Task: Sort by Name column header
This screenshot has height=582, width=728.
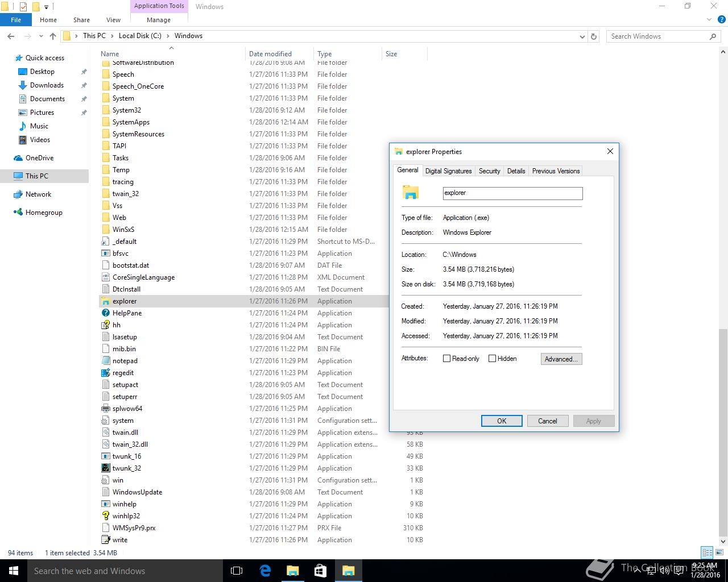Action: 171,53
